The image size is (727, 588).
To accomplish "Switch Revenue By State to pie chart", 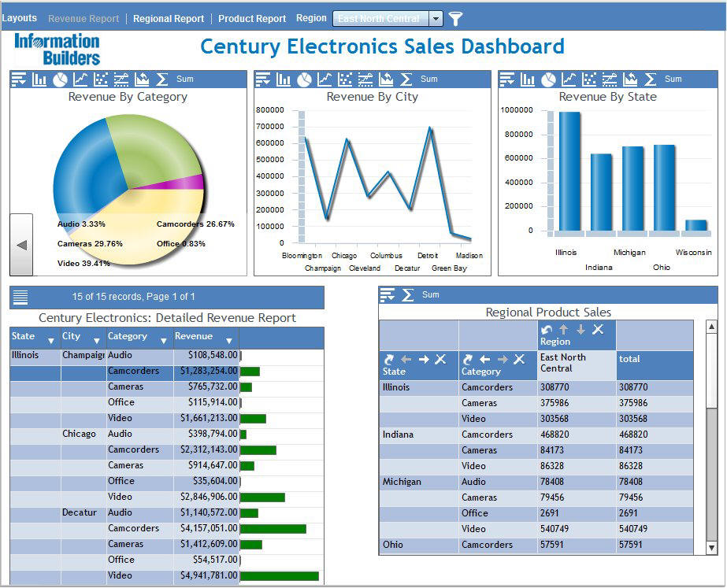I will tap(548, 80).
